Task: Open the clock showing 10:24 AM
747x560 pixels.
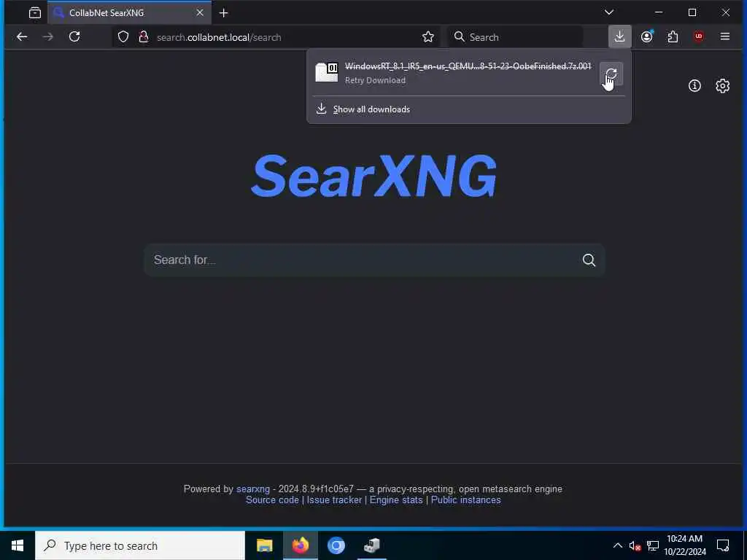Action: tap(684, 545)
